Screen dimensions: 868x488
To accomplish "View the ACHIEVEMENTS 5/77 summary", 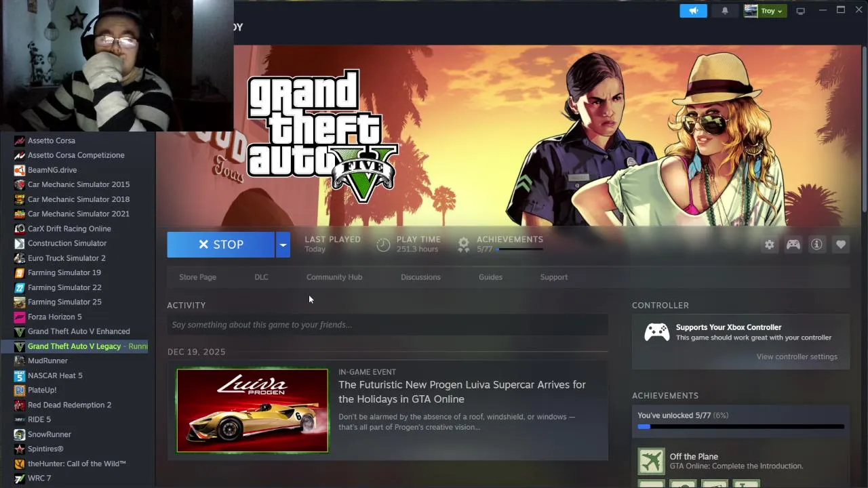I will click(x=500, y=244).
